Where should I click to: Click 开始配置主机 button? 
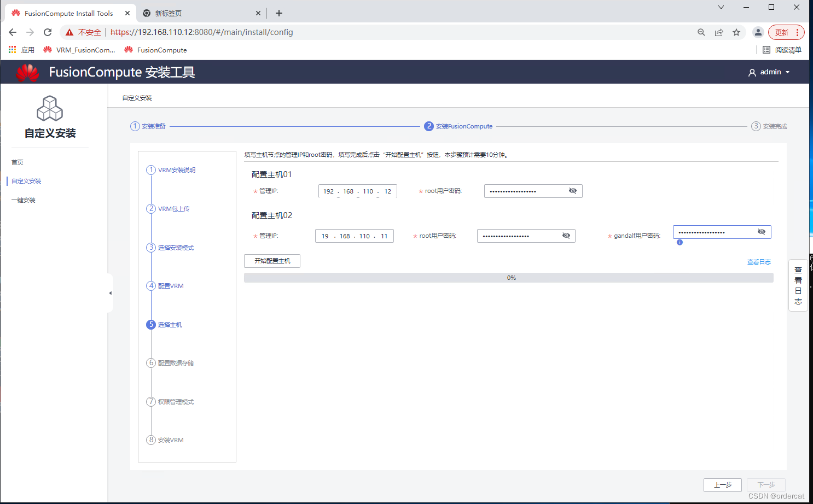272,261
